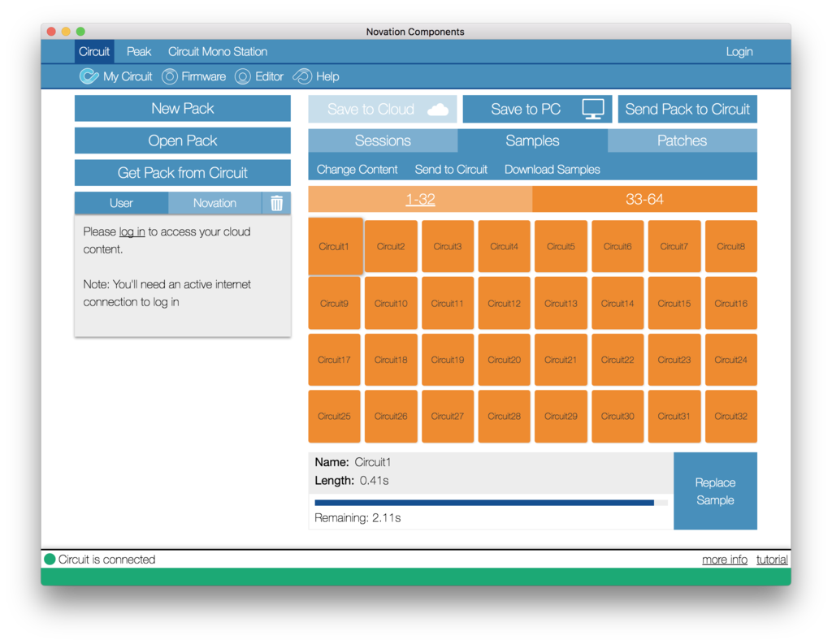This screenshot has height=644, width=832.
Task: Click the Send to Circuit option
Action: pyautogui.click(x=451, y=170)
